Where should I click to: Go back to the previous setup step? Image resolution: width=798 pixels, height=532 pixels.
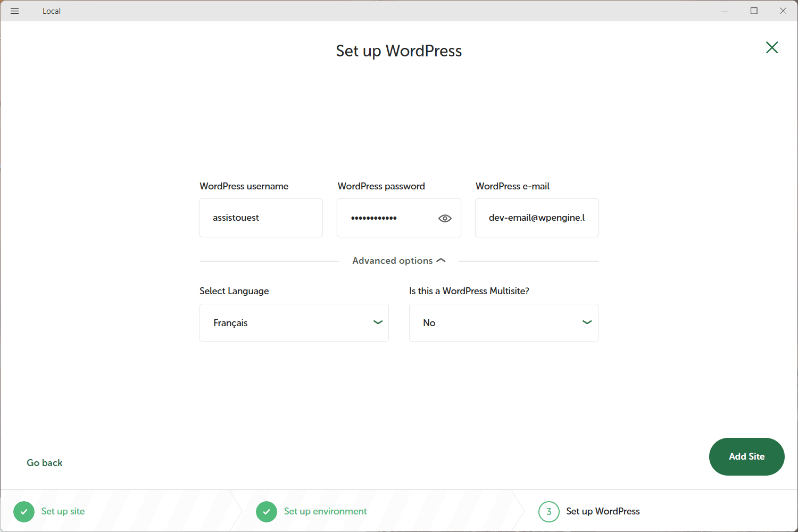click(x=45, y=463)
